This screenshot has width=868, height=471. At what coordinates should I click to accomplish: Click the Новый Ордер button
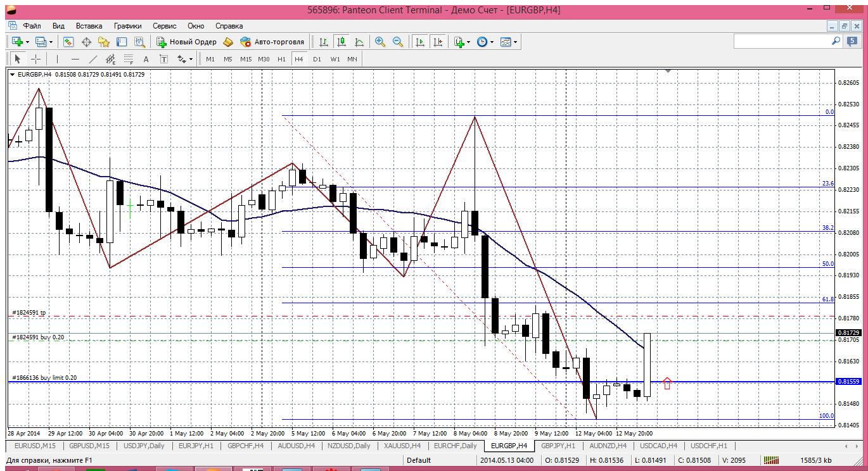pyautogui.click(x=187, y=42)
